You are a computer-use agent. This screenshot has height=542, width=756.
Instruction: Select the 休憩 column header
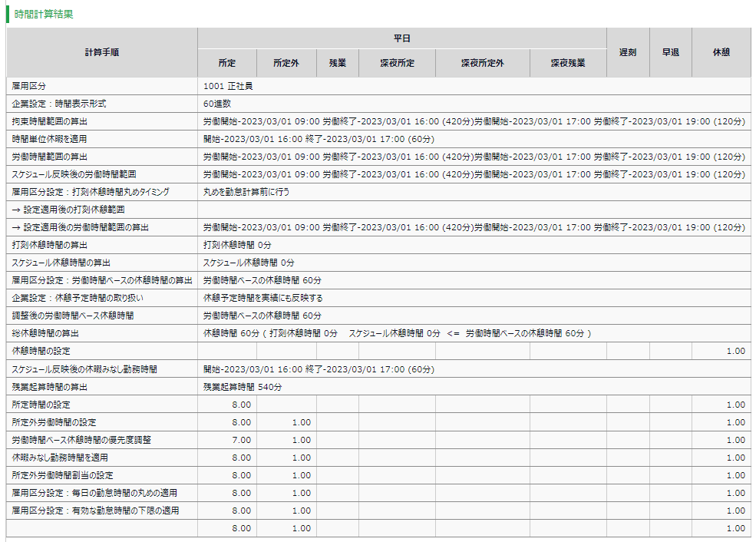point(721,52)
